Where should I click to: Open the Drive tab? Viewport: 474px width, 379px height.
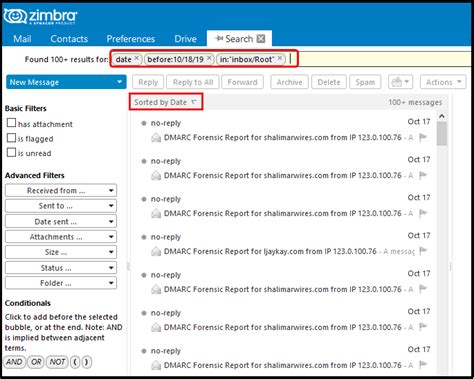(x=185, y=39)
